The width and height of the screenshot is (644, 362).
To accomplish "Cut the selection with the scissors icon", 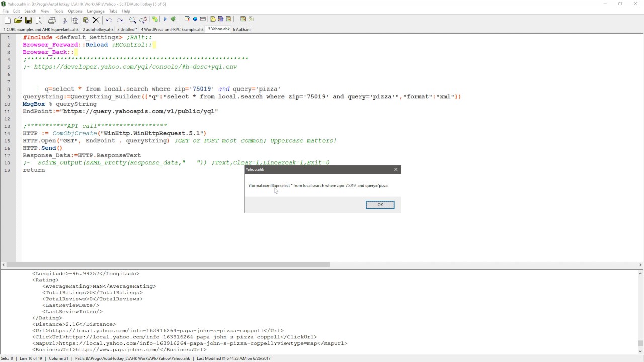I will click(x=65, y=20).
